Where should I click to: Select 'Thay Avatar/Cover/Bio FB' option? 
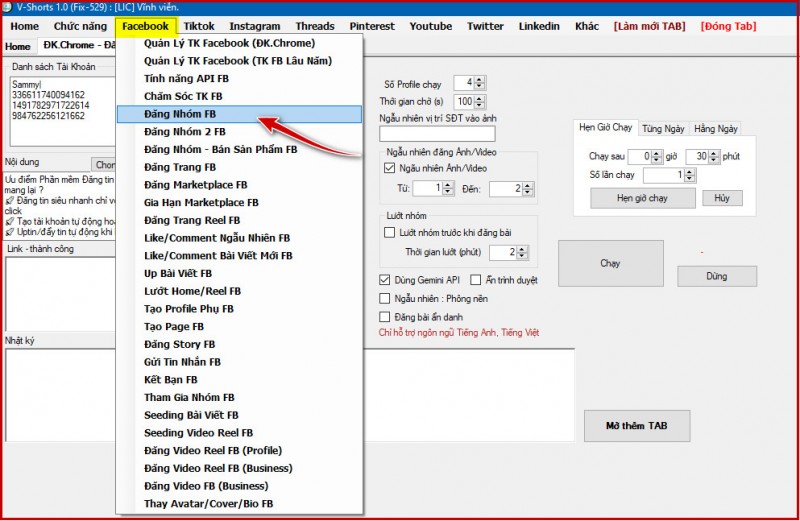(208, 503)
